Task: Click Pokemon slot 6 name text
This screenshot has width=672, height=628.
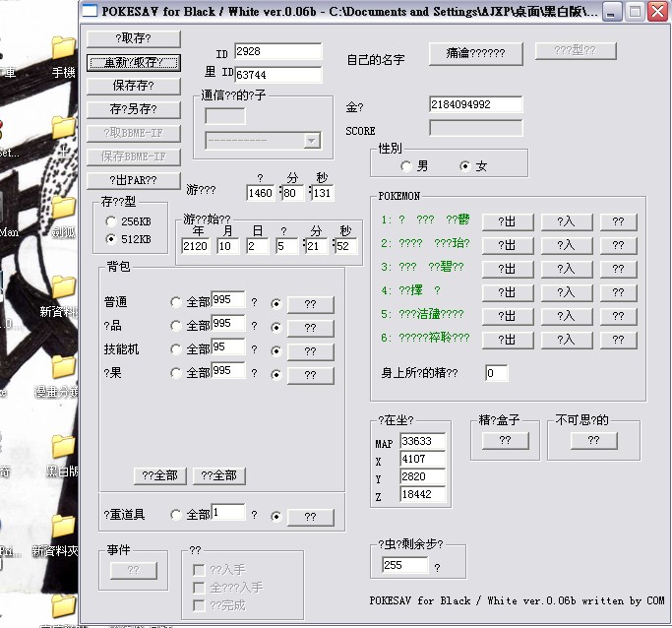Action: click(426, 338)
